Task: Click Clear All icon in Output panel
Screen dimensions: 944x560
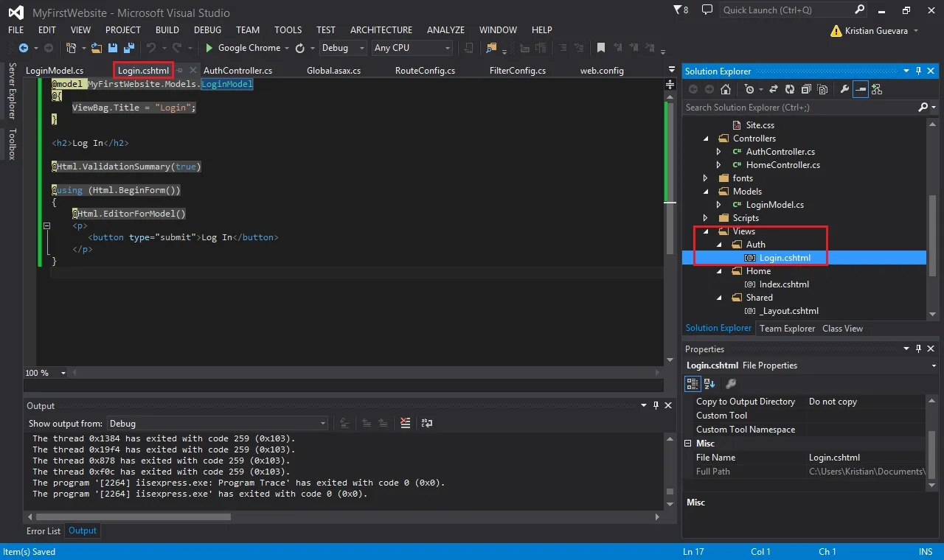Action: click(405, 423)
